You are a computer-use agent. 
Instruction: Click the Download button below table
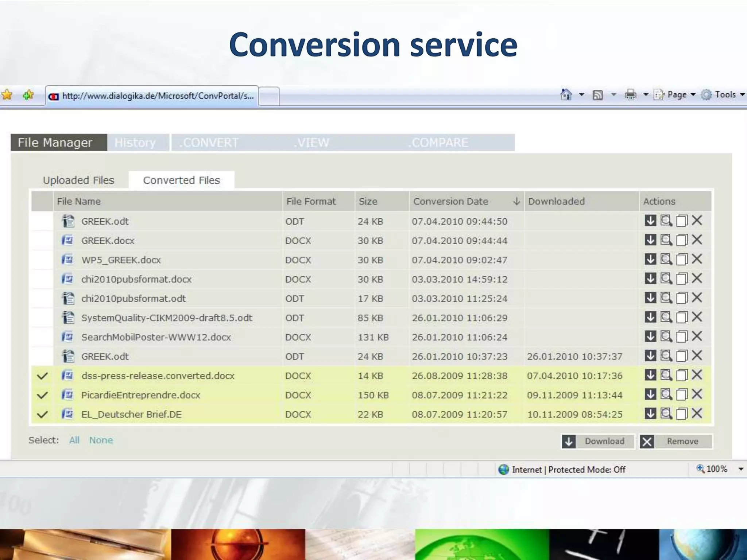(x=598, y=442)
